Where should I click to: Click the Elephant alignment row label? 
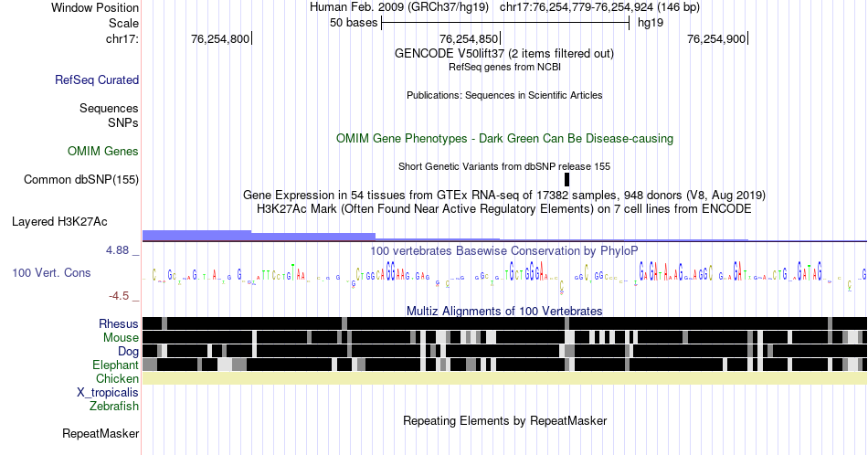pyautogui.click(x=115, y=365)
